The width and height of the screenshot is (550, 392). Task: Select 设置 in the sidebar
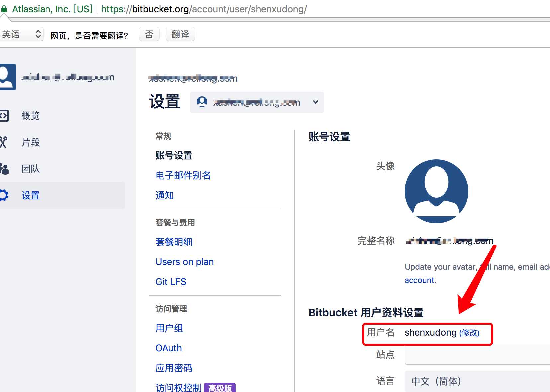point(31,195)
